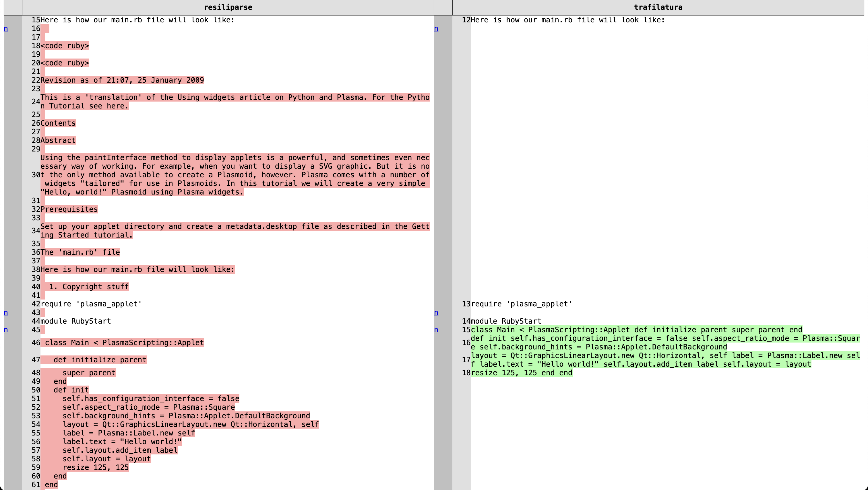
Task: Click 'require 'plasma_applet'' in resiliparse column
Action: (x=91, y=304)
